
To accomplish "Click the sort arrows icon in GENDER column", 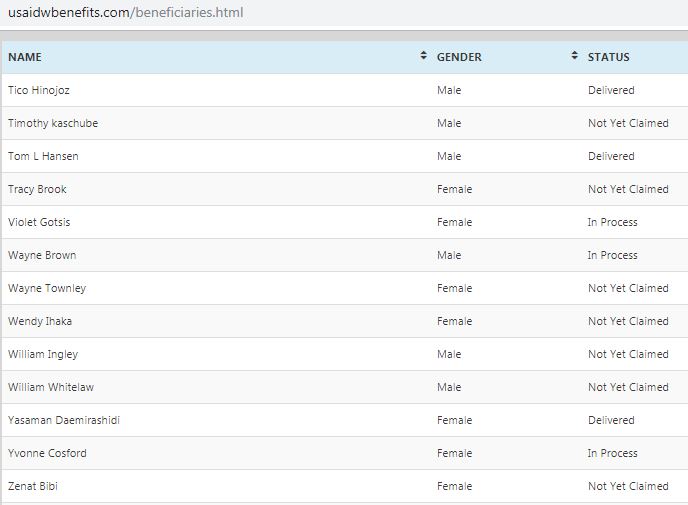I will pyautogui.click(x=575, y=56).
